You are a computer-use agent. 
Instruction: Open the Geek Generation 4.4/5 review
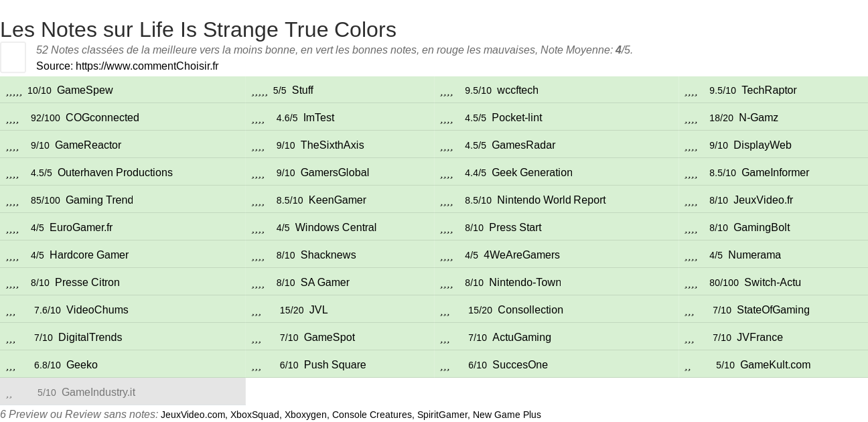pyautogui.click(x=532, y=173)
